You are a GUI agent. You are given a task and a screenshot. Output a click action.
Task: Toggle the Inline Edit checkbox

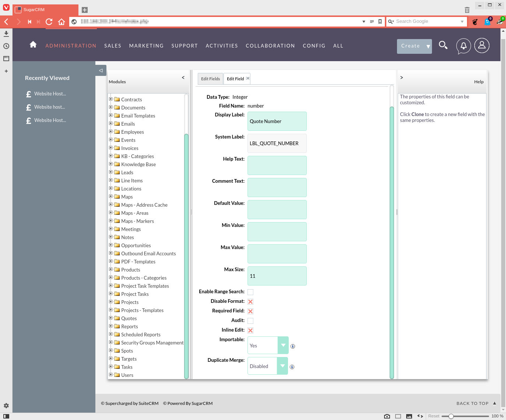[x=250, y=330]
